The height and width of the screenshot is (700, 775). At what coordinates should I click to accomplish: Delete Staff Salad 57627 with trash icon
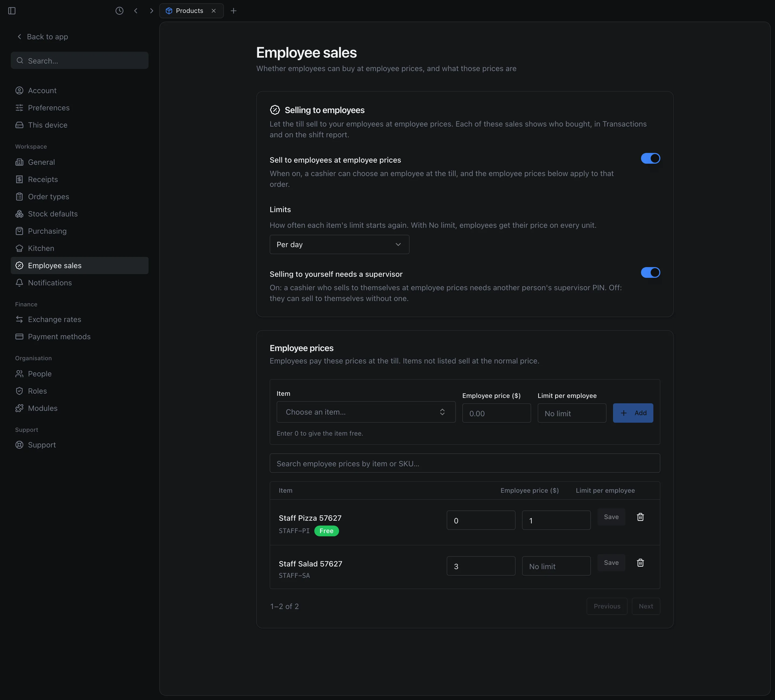640,563
